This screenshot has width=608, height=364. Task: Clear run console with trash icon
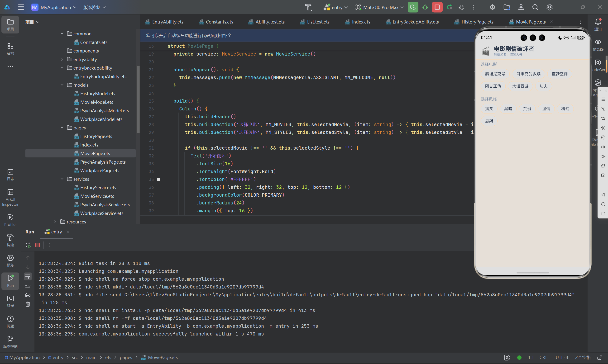click(28, 304)
